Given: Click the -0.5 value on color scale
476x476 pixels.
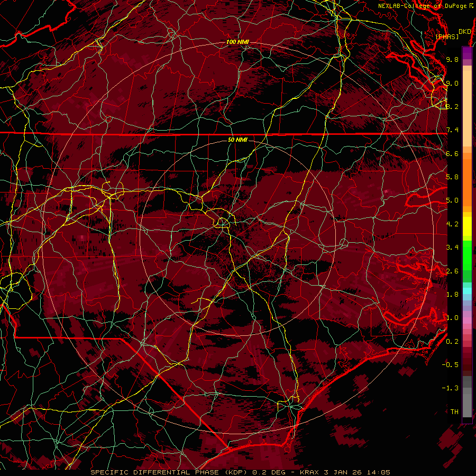Looking at the screenshot, I should click(450, 365).
